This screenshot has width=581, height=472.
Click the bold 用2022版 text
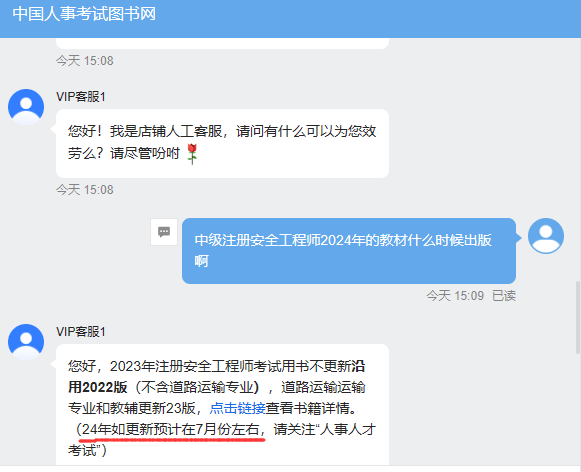(x=98, y=388)
